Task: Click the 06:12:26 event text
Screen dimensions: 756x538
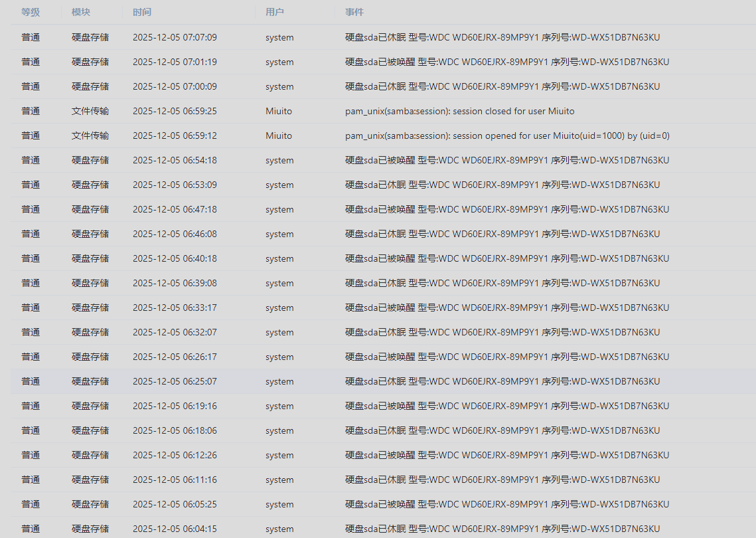Action: coord(507,455)
